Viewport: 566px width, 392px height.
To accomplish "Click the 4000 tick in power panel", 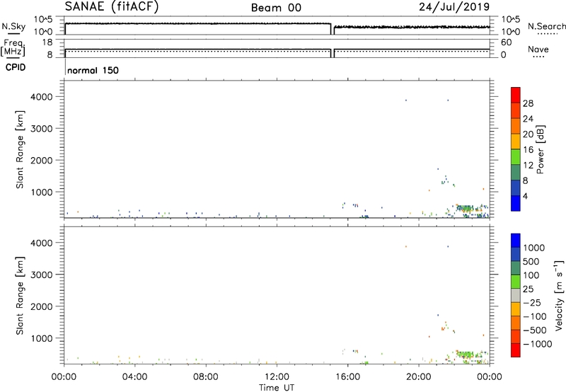I will (x=42, y=97).
